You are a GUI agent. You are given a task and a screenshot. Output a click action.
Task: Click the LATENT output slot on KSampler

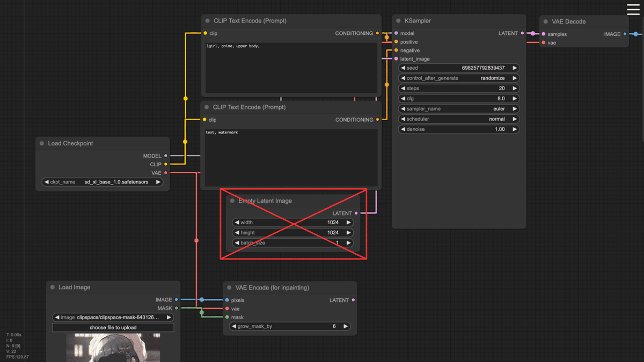[523, 33]
